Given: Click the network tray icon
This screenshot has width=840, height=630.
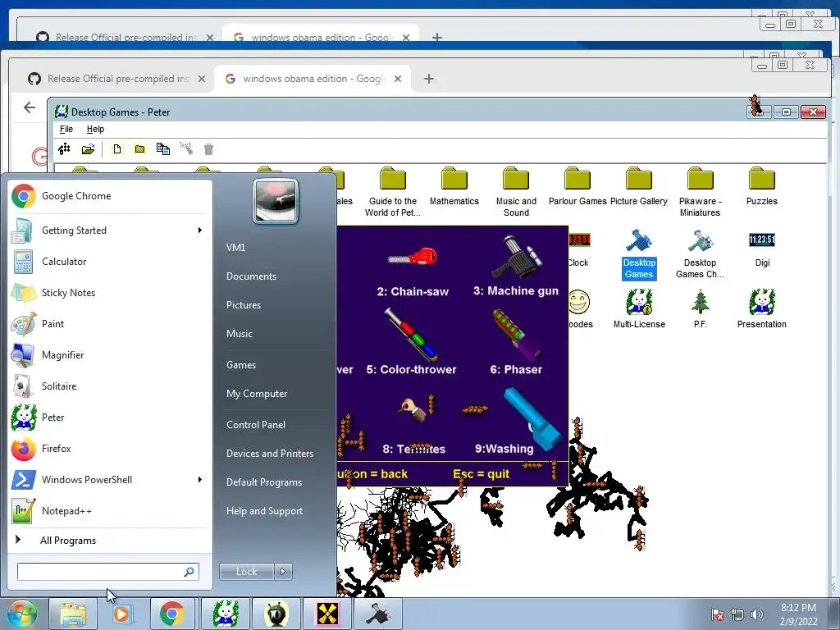Looking at the screenshot, I should pyautogui.click(x=737, y=614).
